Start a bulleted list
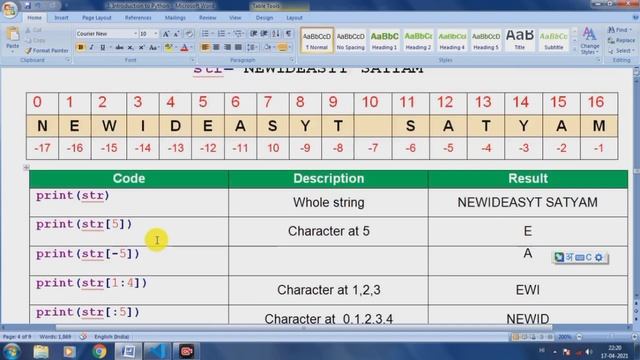The width and height of the screenshot is (640, 360). pyautogui.click(x=205, y=34)
